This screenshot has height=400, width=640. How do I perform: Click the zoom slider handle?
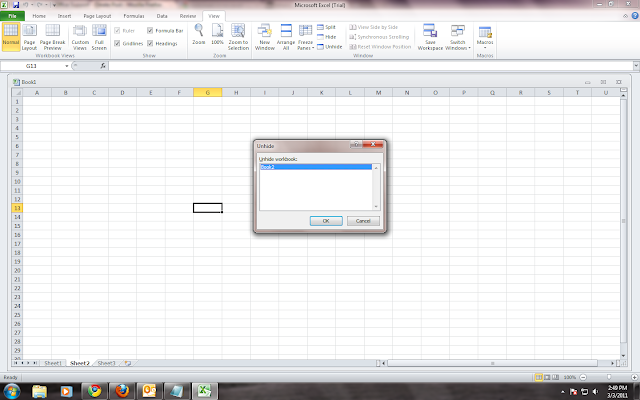click(609, 377)
